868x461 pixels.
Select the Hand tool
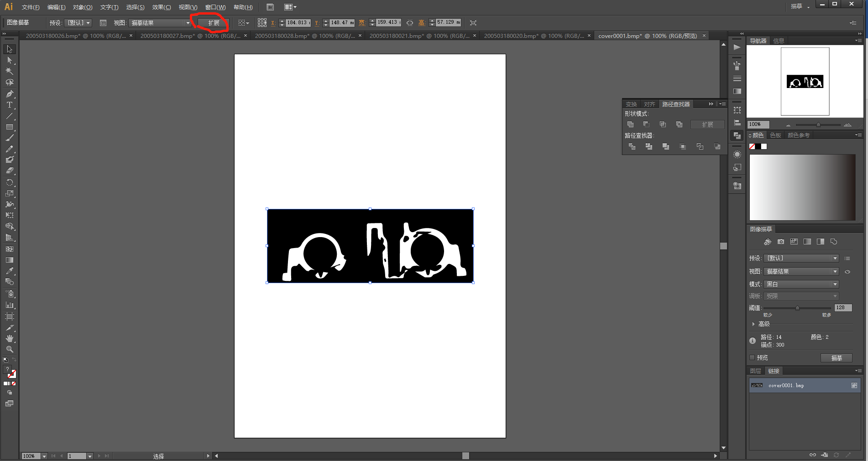10,338
